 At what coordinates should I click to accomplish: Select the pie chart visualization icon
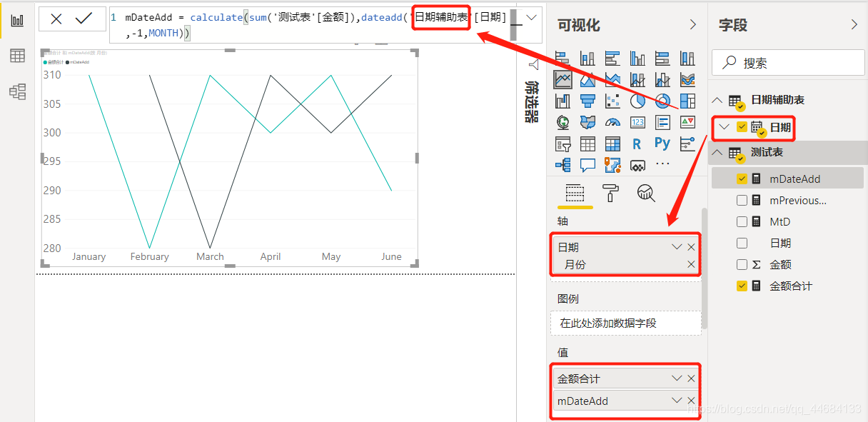coord(639,101)
